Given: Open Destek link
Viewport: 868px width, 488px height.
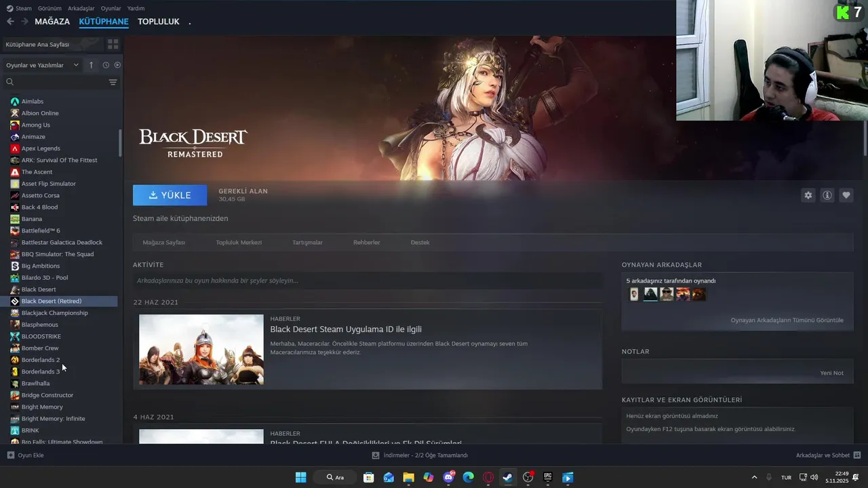Looking at the screenshot, I should [x=420, y=243].
